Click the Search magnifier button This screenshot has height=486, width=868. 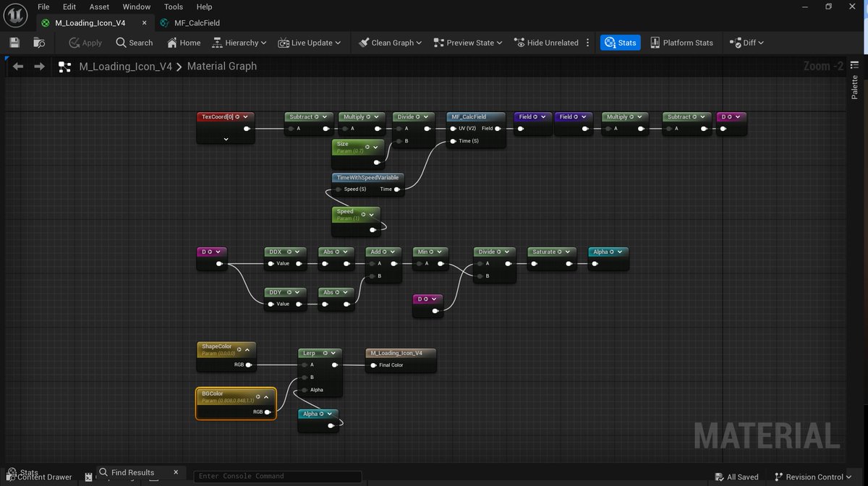[x=135, y=43]
